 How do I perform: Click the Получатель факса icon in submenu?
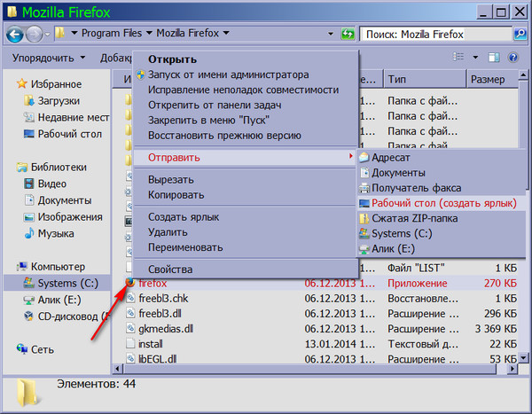[x=364, y=188]
